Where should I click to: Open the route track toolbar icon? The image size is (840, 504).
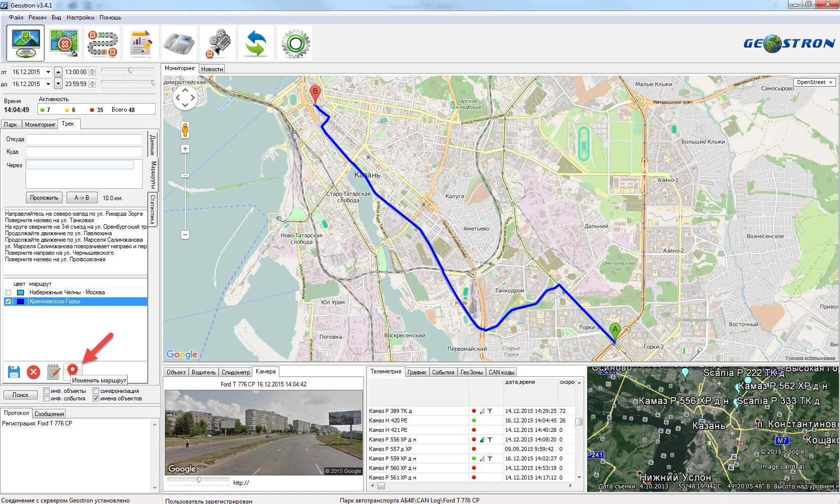coord(103,44)
